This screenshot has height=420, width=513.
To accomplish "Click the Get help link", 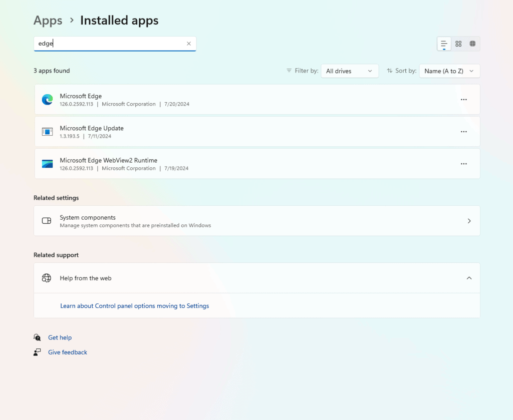I will (60, 337).
